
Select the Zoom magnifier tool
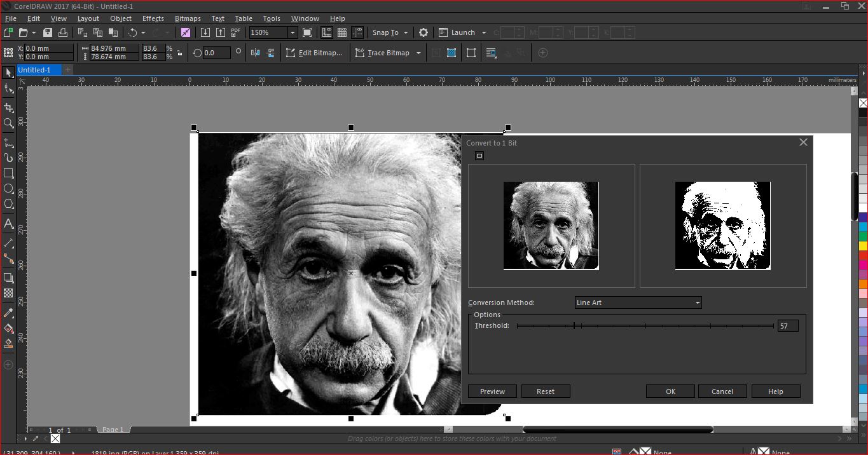tap(8, 123)
